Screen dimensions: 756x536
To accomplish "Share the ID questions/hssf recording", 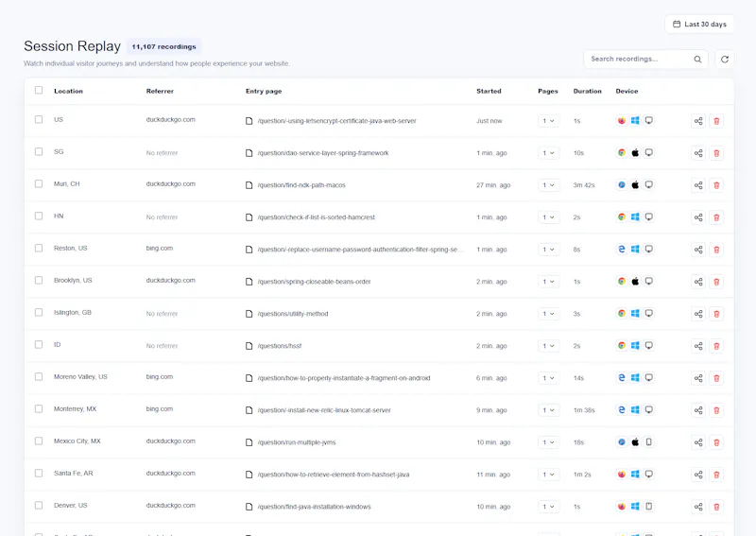I will click(698, 346).
